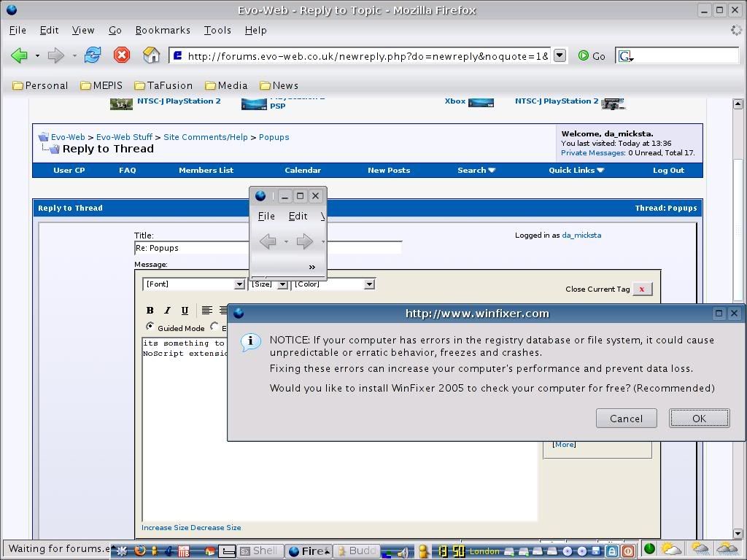Click the Close Current Tag x button
747x560 pixels.
(x=642, y=289)
